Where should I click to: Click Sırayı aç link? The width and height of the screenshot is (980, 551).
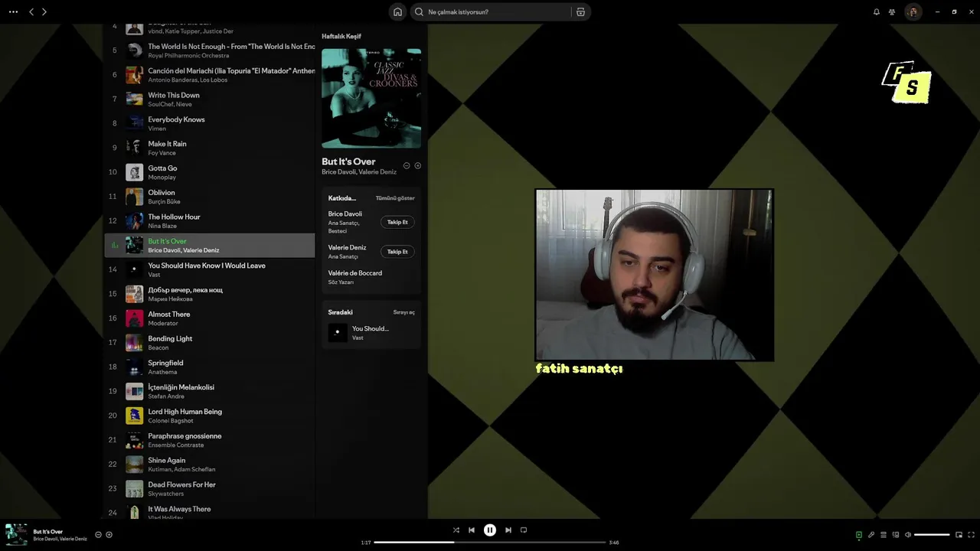click(x=403, y=312)
